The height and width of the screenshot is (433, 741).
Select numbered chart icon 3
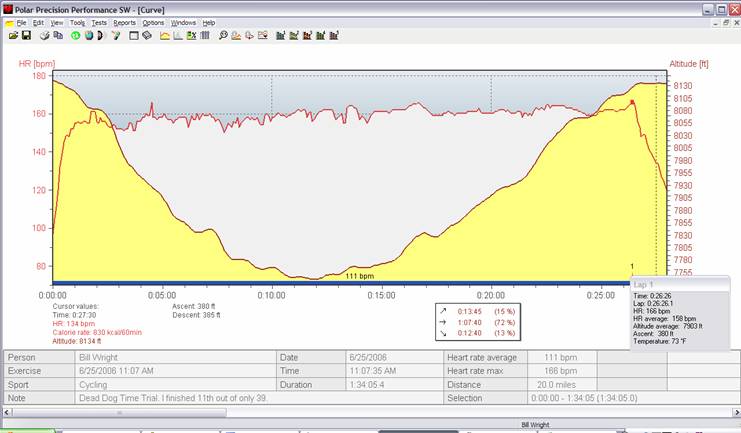(307, 35)
